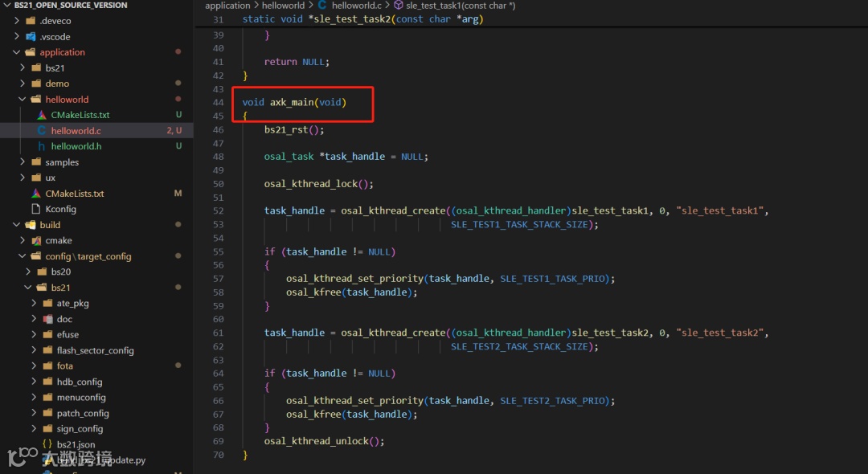Click the efuse folder icon
Screen dimensions: 868x474
point(47,334)
